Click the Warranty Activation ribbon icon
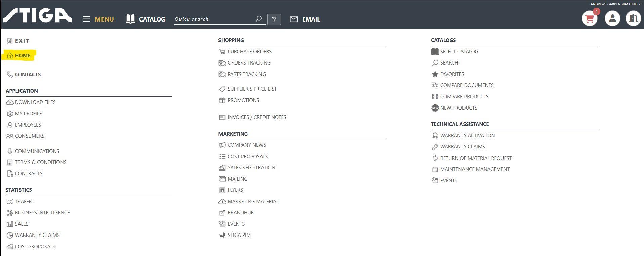 435,136
